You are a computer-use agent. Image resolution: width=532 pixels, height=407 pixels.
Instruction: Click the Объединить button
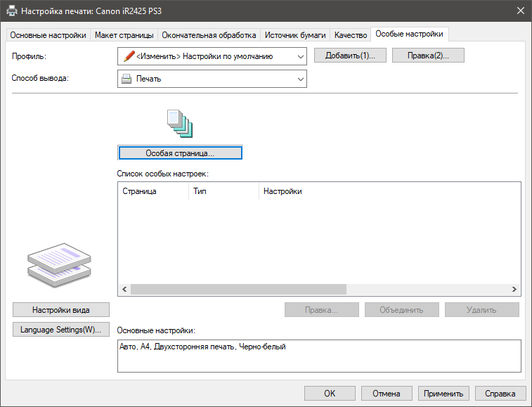402,309
